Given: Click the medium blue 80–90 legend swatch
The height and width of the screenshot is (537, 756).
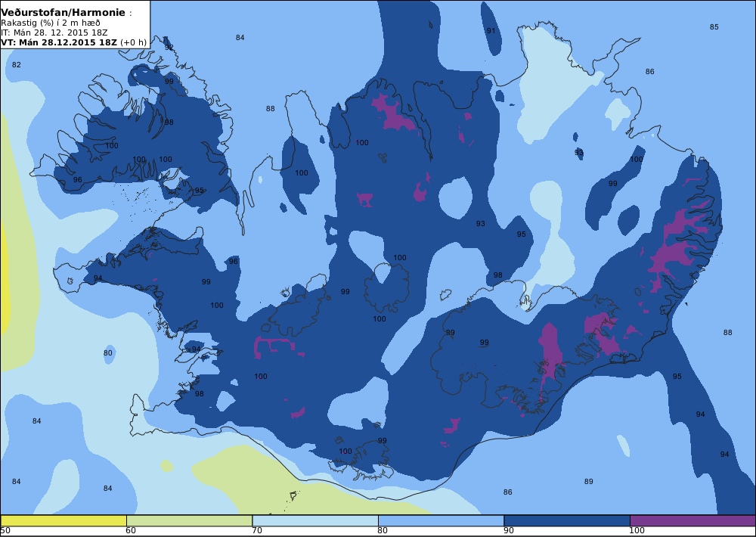Looking at the screenshot, I should pyautogui.click(x=442, y=520).
